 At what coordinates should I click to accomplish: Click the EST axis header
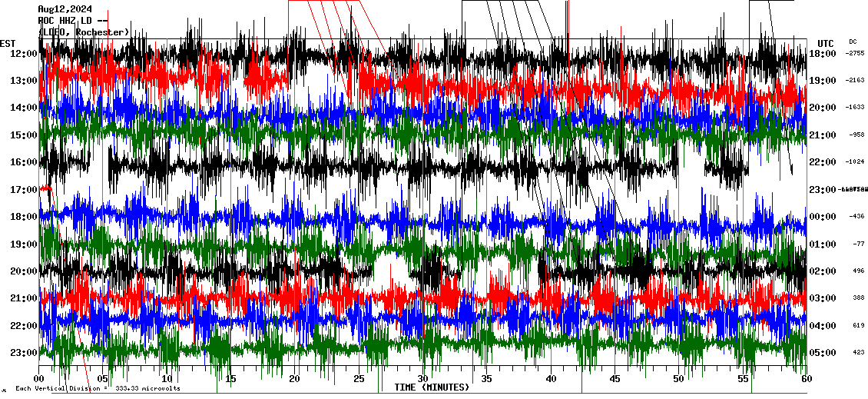(8, 43)
